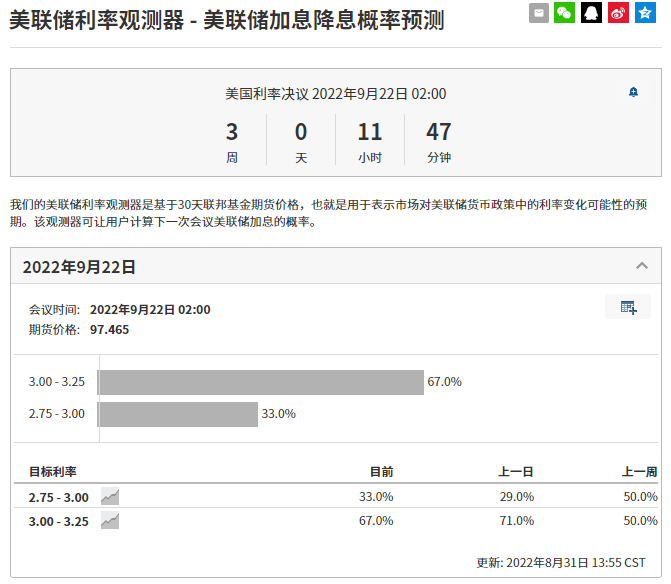Click the 29.0% previous-day value
Screen dimensions: 671x584
coord(517,497)
